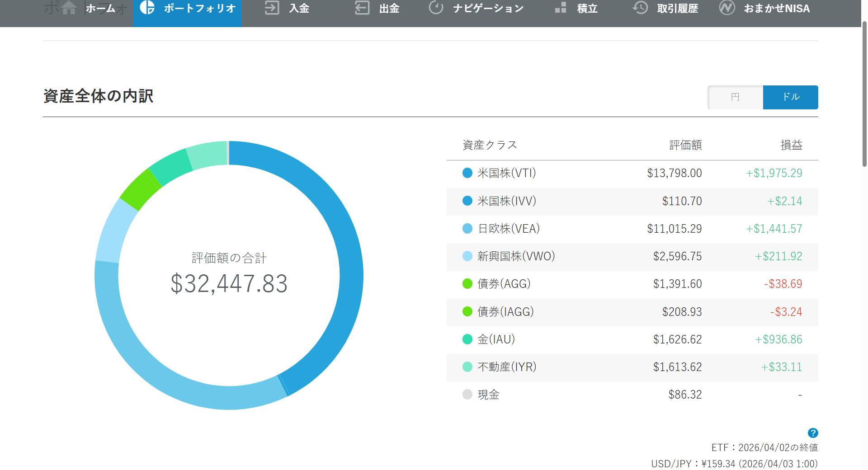Open the 積立 page
The width and height of the screenshot is (868, 470).
pyautogui.click(x=587, y=8)
